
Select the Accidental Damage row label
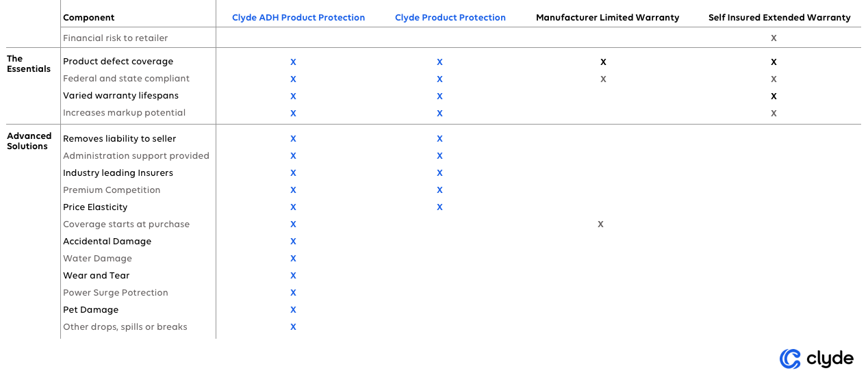tap(107, 242)
